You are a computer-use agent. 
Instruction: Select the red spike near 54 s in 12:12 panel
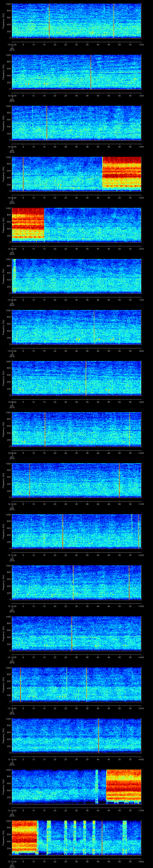(129, 583)
